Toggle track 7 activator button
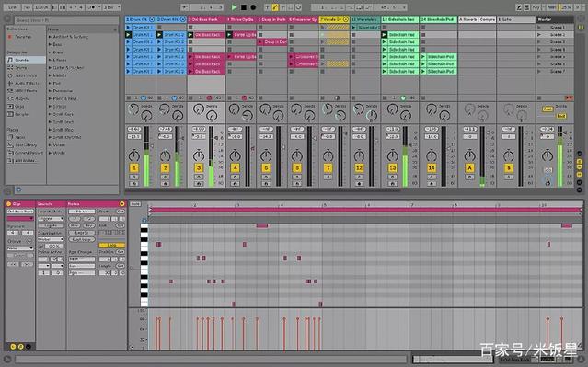Viewport: 588px width, 367px height. pyautogui.click(x=328, y=168)
